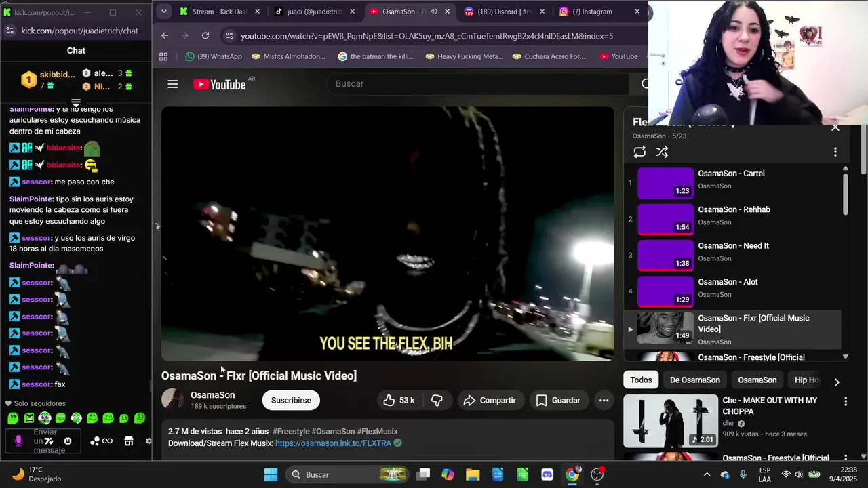This screenshot has height=488, width=868.
Task: Open the playlist three-dot options menu
Action: 835,152
